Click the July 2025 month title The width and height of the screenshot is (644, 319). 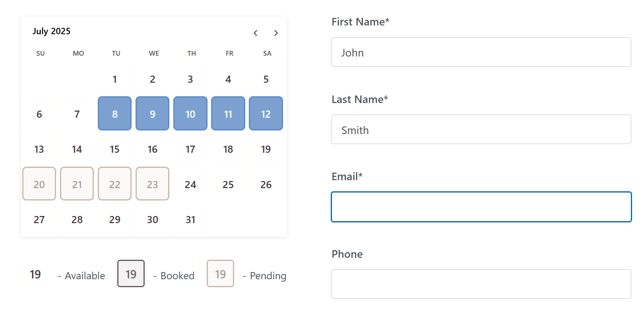click(51, 31)
